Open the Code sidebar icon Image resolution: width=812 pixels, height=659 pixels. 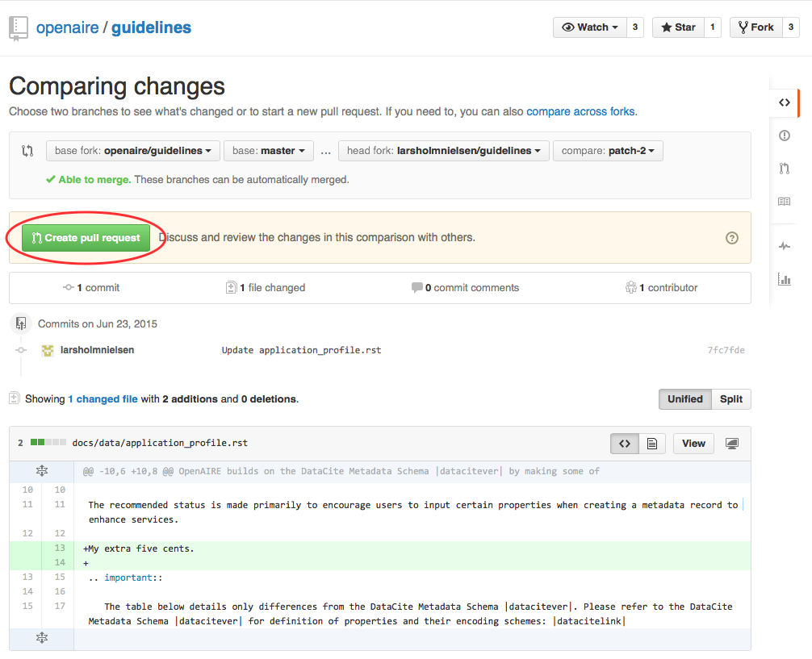click(784, 102)
